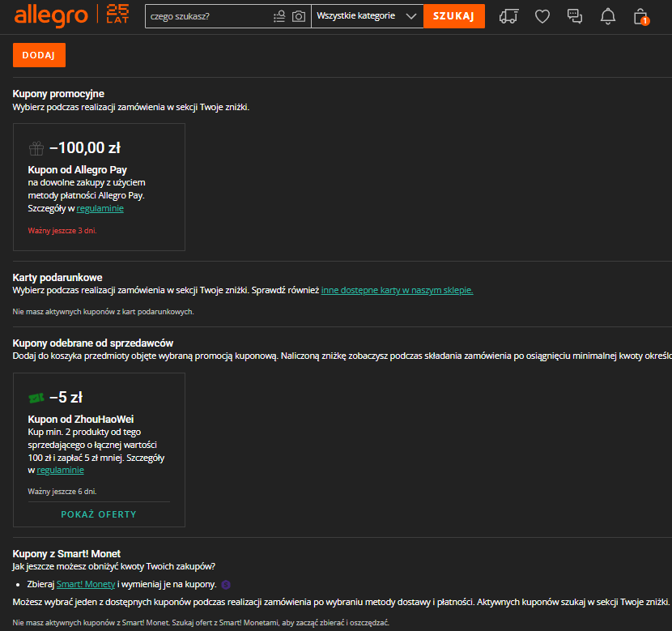672x631 pixels.
Task: Click the camera image search icon
Action: click(x=299, y=16)
